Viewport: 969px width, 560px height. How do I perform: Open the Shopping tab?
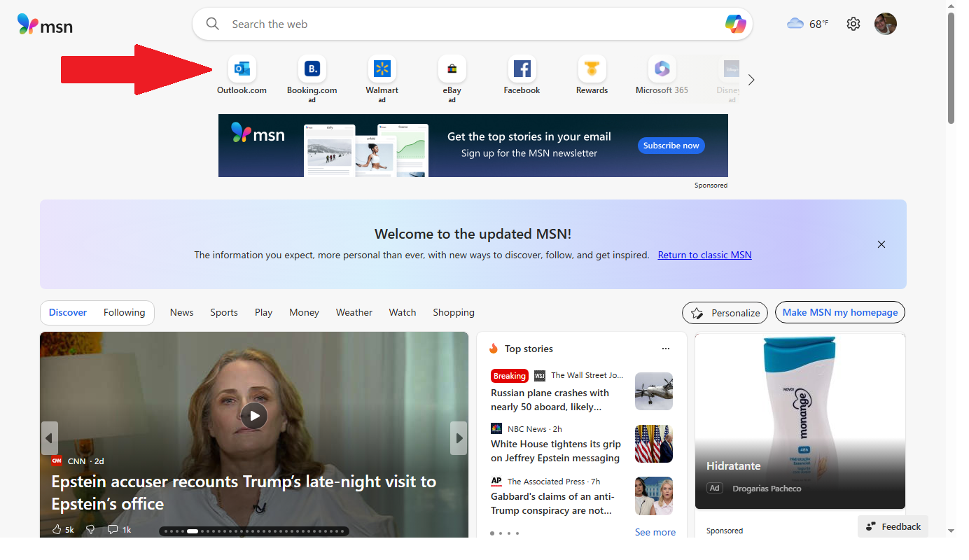[x=454, y=313]
